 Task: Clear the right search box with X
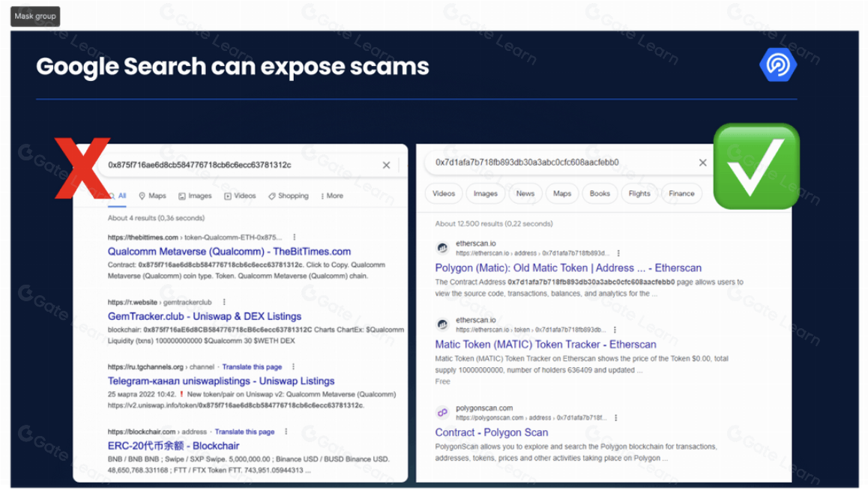(x=702, y=163)
